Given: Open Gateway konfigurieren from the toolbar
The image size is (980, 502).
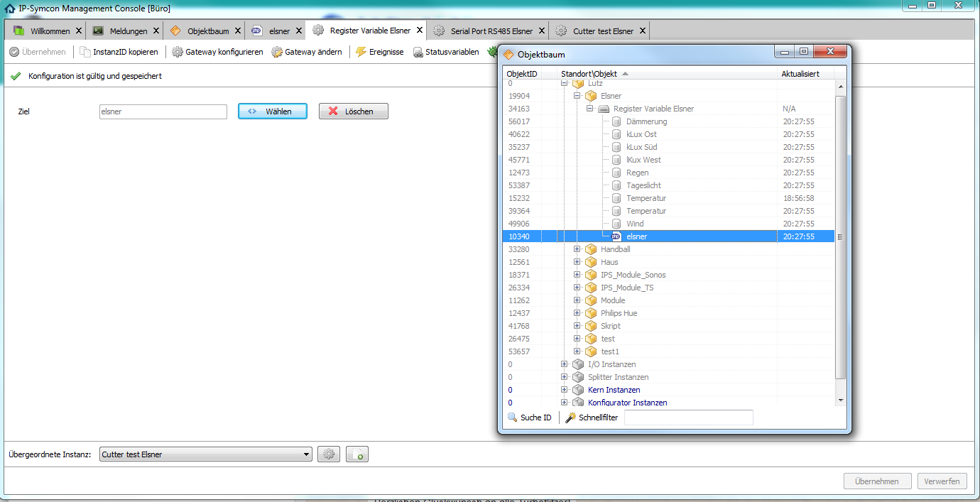Looking at the screenshot, I should [x=178, y=52].
